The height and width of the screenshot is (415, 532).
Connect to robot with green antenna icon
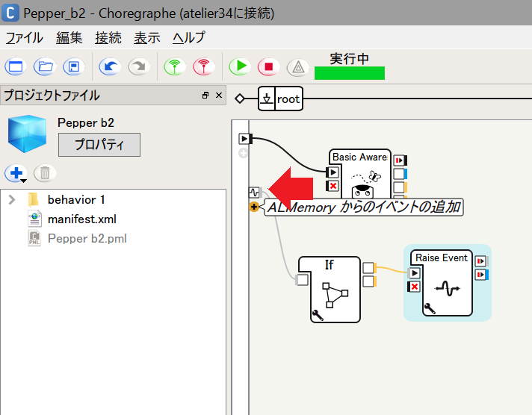[175, 66]
